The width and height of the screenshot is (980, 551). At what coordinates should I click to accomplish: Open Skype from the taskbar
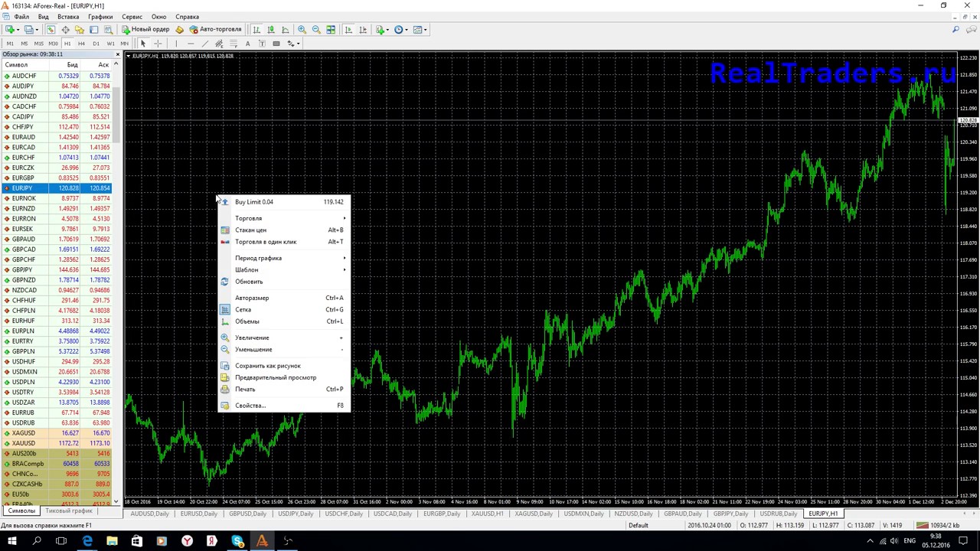pyautogui.click(x=237, y=541)
